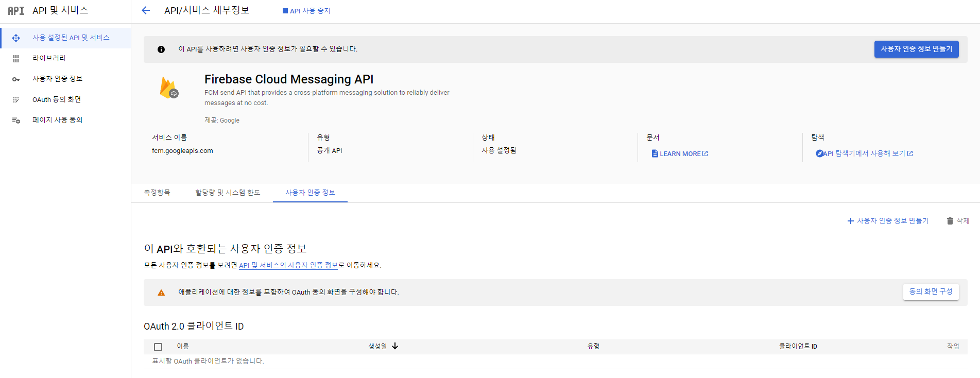980x378 pixels.
Task: Click the API explorer compass icon
Action: coord(819,153)
